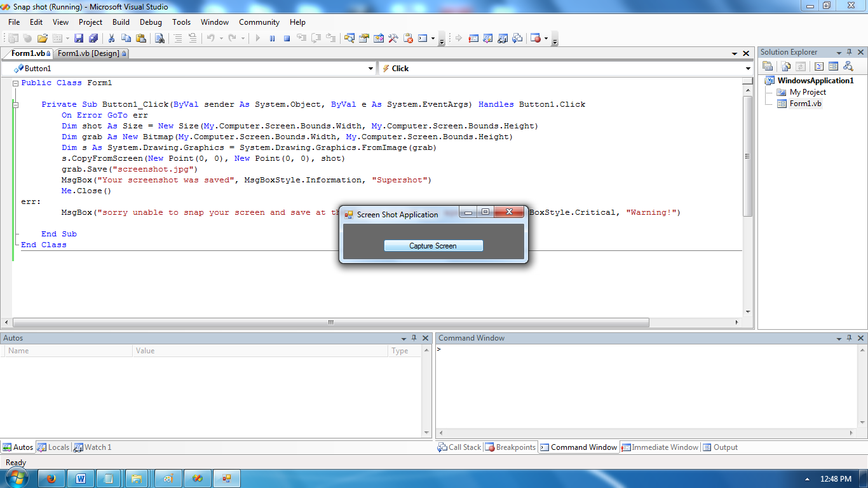This screenshot has height=488, width=868.
Task: Open the Error List toolbar icon
Action: pyautogui.click(x=408, y=38)
